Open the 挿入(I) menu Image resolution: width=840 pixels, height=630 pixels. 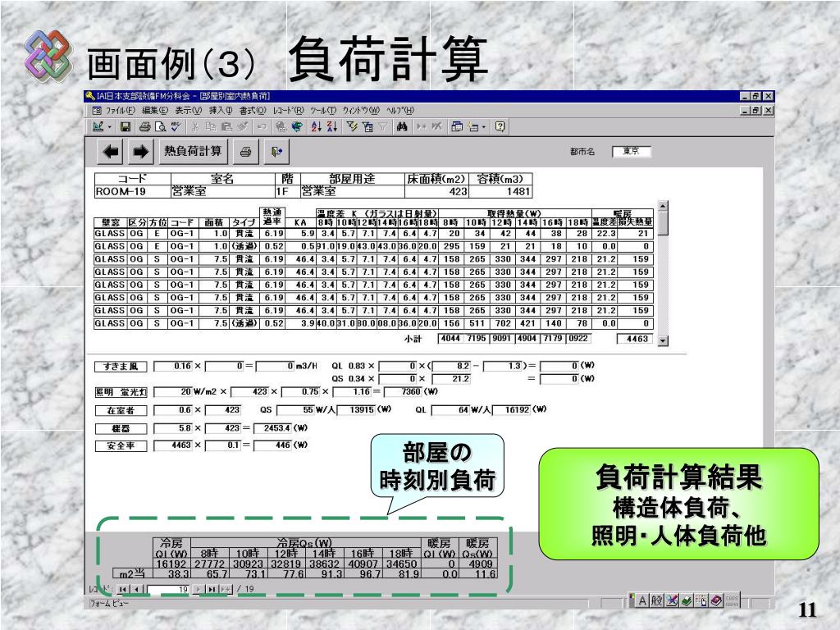[x=221, y=111]
